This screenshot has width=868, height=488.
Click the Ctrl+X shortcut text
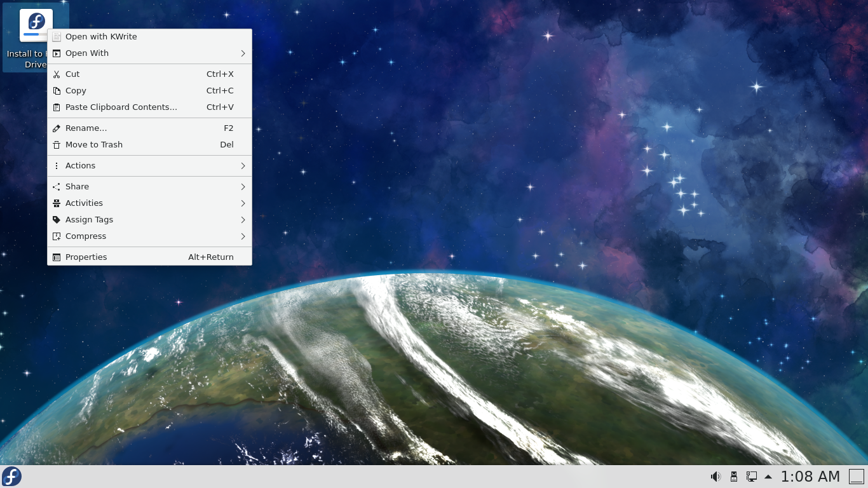click(x=220, y=74)
